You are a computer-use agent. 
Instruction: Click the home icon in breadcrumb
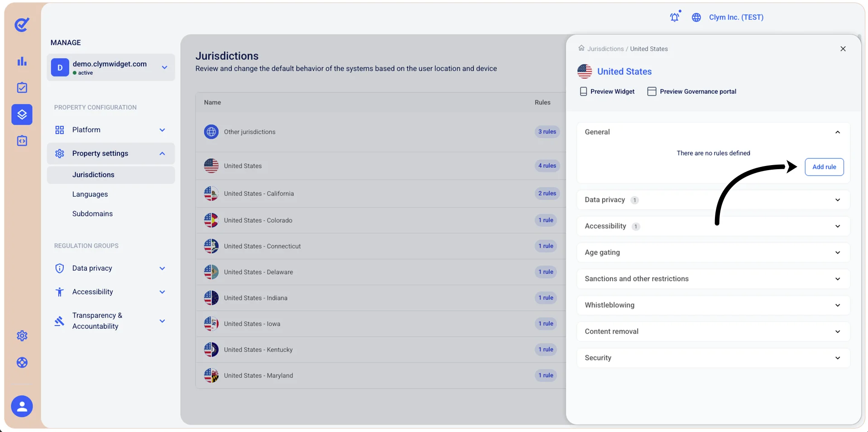point(581,48)
